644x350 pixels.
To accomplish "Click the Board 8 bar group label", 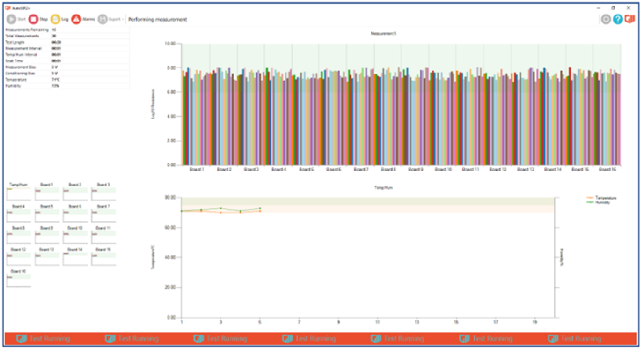I will (x=388, y=169).
